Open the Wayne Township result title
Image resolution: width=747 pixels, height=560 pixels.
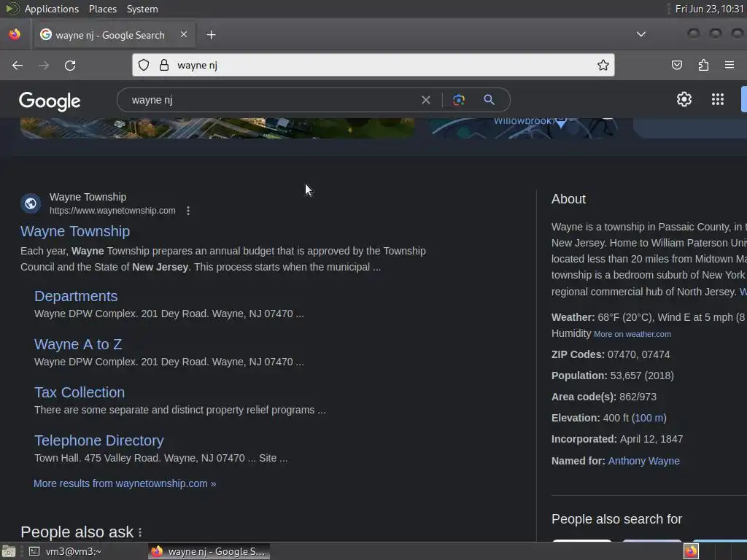point(75,231)
